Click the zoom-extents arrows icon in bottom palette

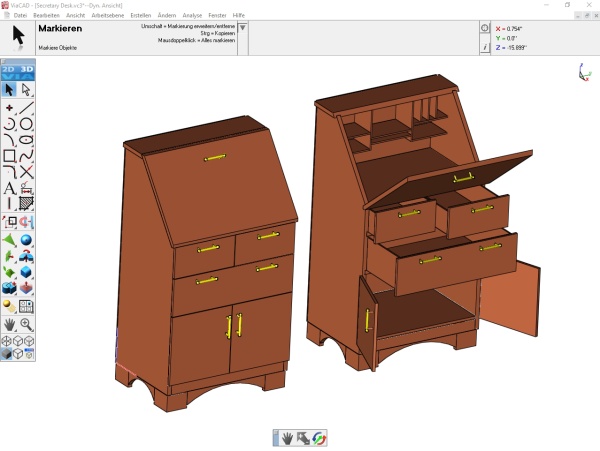[303, 438]
